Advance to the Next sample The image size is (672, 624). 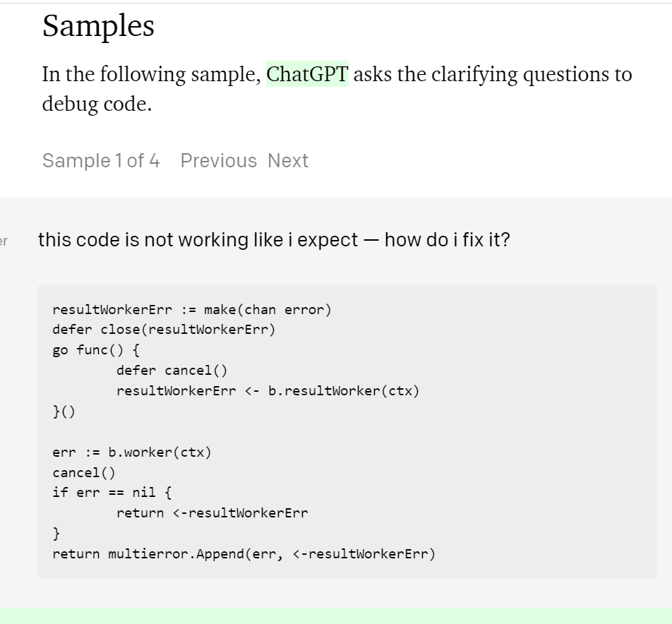click(288, 160)
